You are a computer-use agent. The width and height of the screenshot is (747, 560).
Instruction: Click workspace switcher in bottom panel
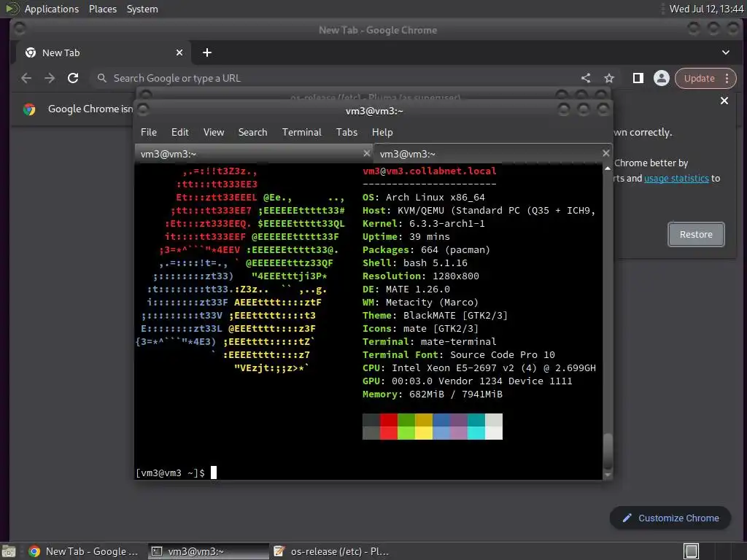pos(692,551)
